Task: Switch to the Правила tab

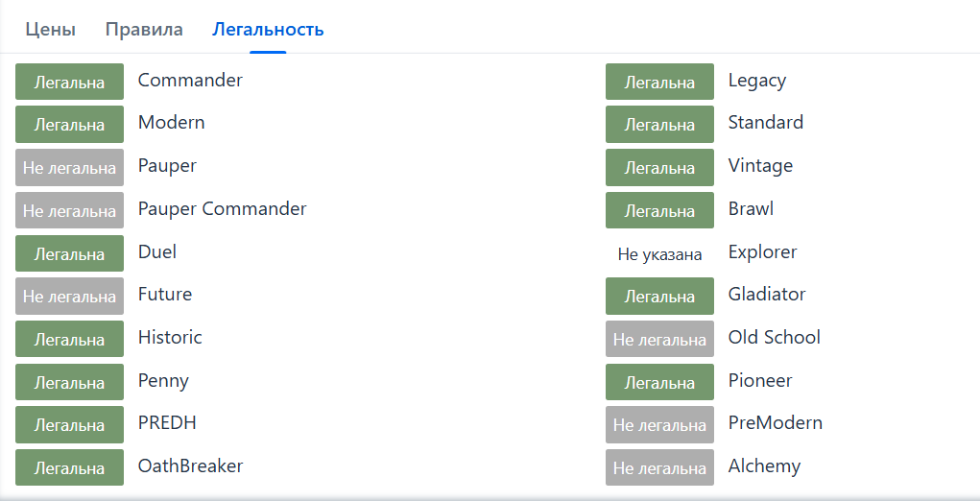Action: [144, 29]
